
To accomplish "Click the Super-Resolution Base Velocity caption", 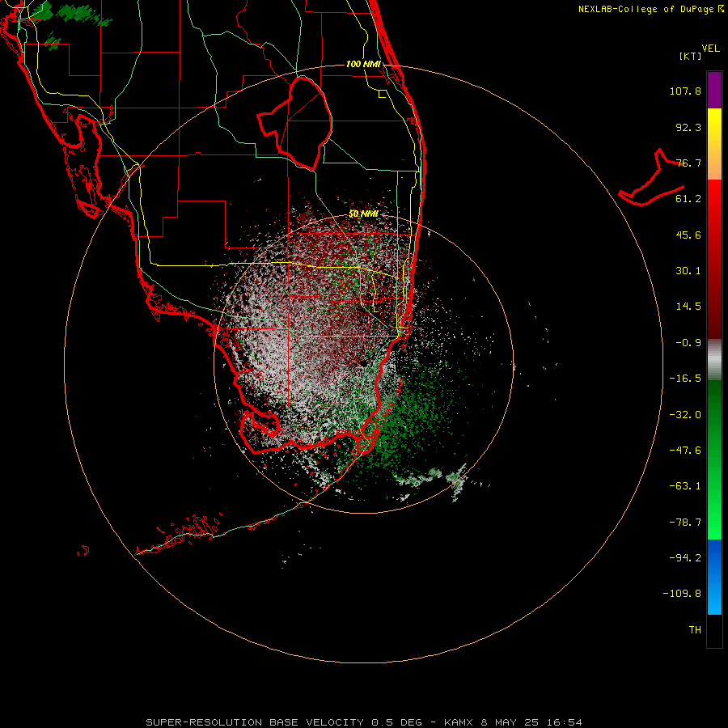I will coord(364,722).
